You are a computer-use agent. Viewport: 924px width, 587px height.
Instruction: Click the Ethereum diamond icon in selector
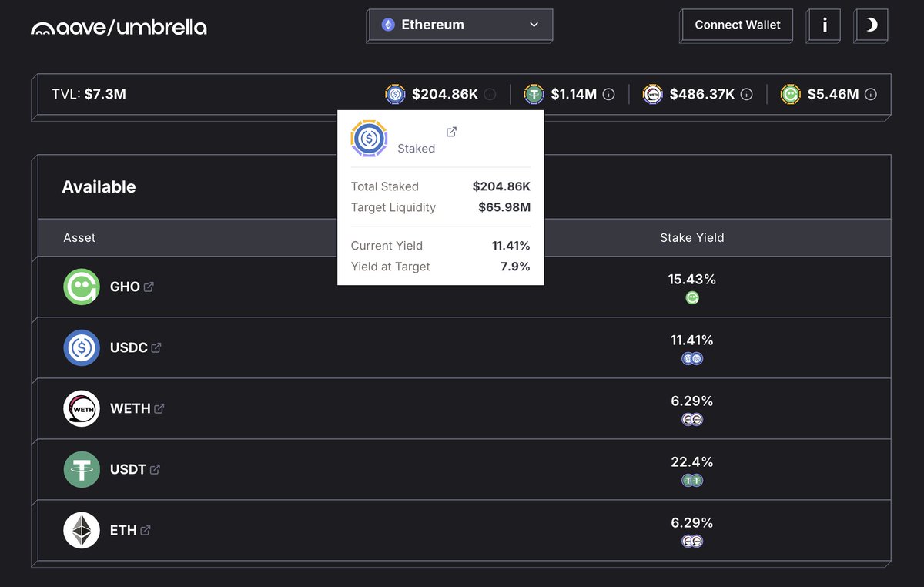[388, 25]
